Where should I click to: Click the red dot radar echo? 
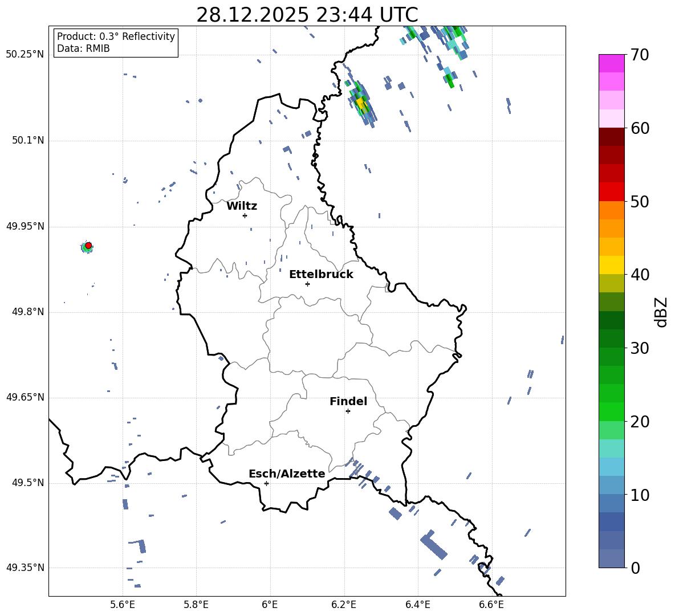coord(88,246)
